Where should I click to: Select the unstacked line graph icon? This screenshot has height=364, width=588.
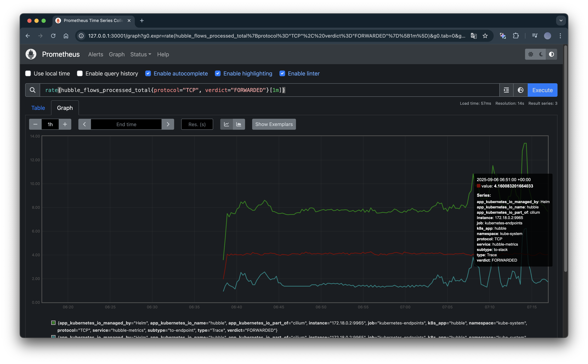226,124
